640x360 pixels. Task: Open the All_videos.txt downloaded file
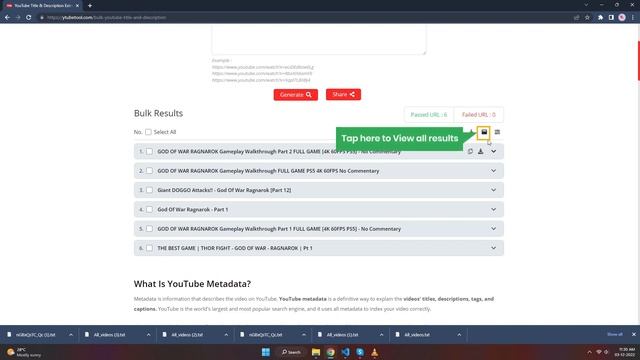[x=417, y=335]
